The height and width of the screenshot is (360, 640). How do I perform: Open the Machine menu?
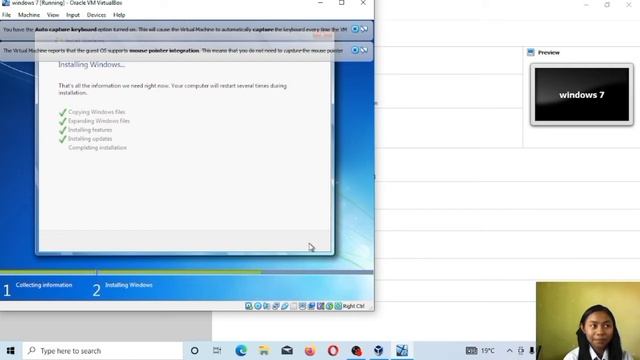[29, 15]
